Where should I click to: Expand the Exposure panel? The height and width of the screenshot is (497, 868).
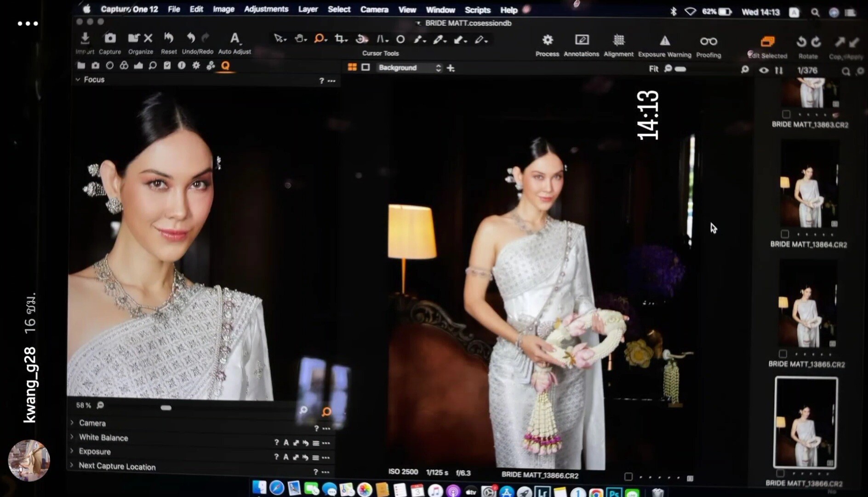coord(72,451)
